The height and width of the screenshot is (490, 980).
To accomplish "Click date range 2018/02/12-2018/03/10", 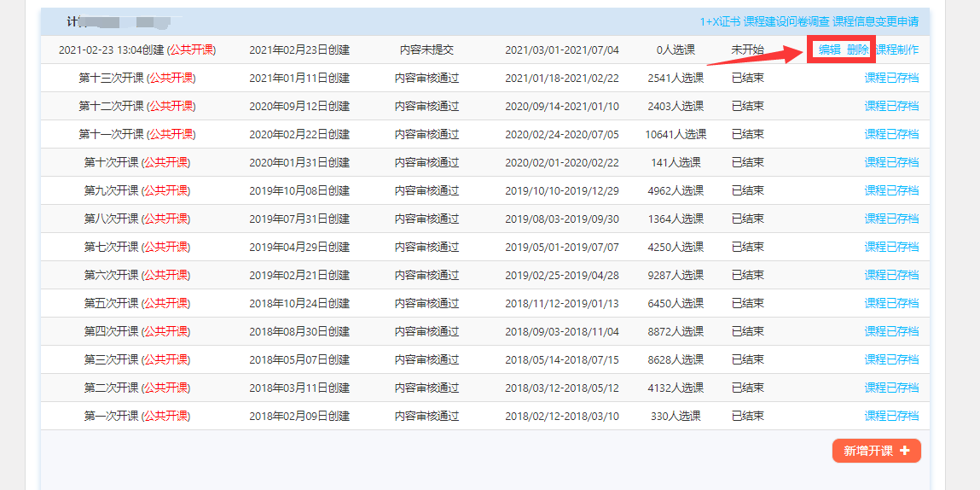I will [x=562, y=416].
